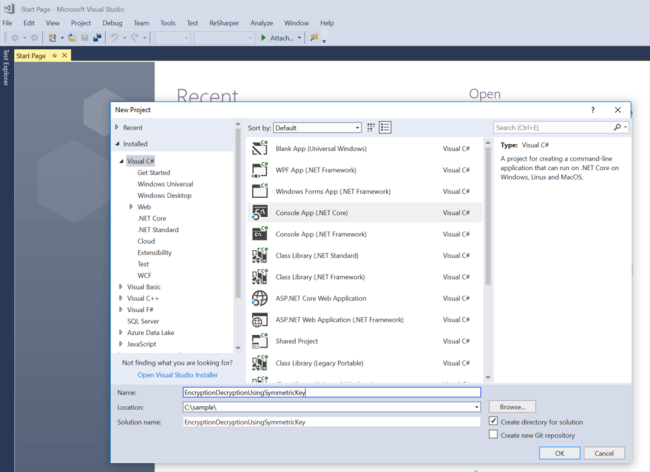Expand the Azure Data Lake node
The width and height of the screenshot is (650, 472).
pyautogui.click(x=121, y=332)
